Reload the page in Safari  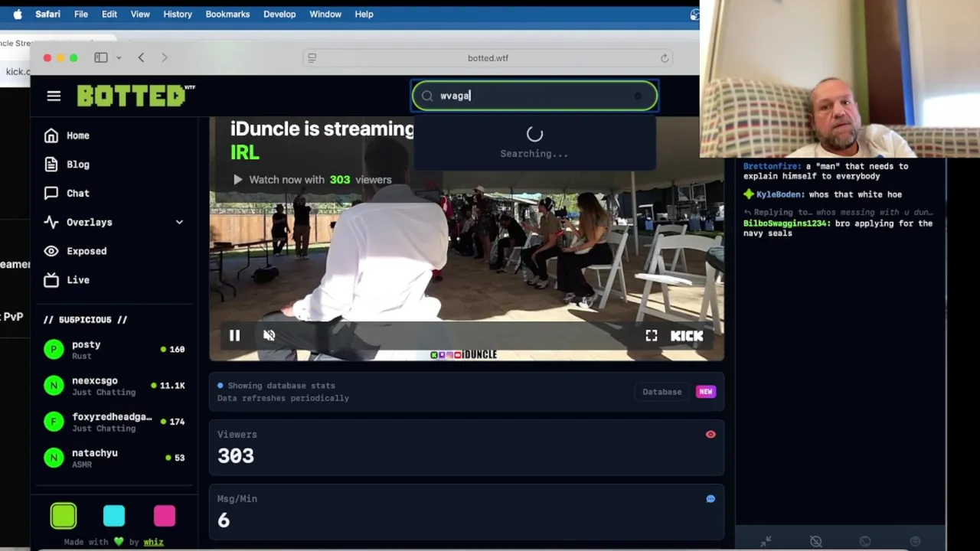pos(665,58)
